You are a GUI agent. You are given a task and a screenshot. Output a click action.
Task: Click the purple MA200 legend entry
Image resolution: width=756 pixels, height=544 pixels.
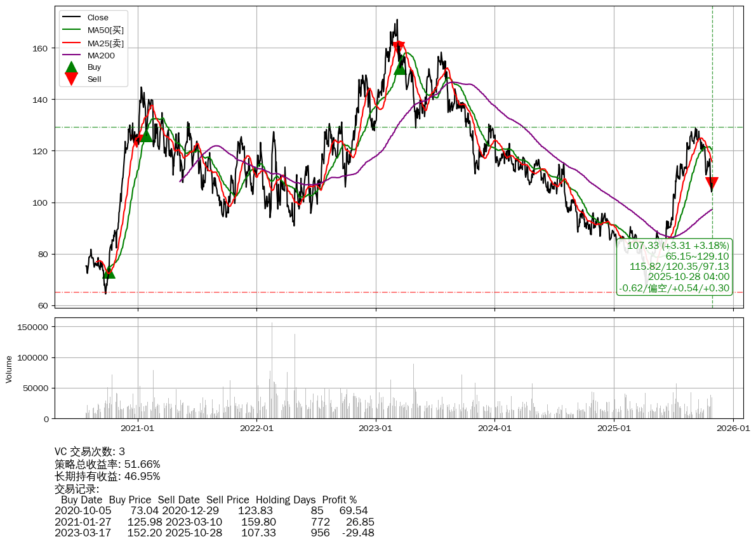(x=101, y=55)
